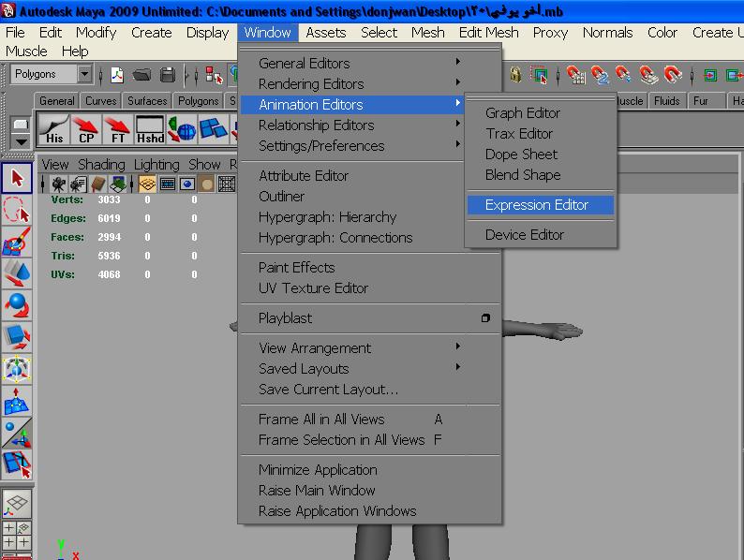This screenshot has width=744, height=560.
Task: Toggle the second snap magnet icon
Action: [x=600, y=74]
